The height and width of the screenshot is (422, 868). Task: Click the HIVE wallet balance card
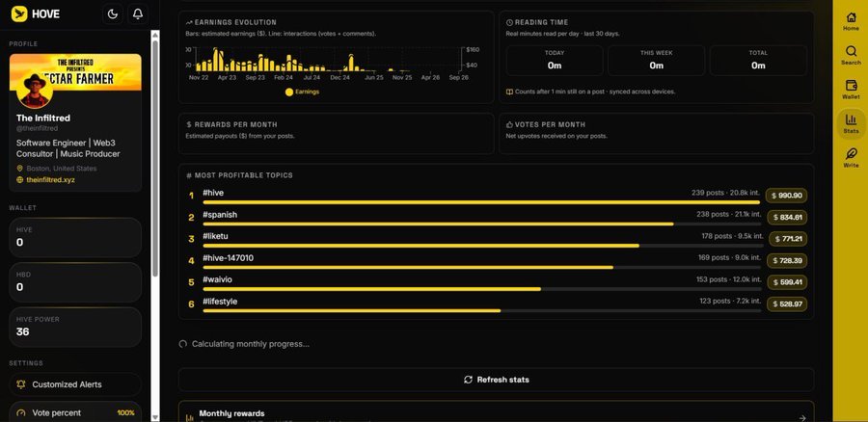pos(75,237)
